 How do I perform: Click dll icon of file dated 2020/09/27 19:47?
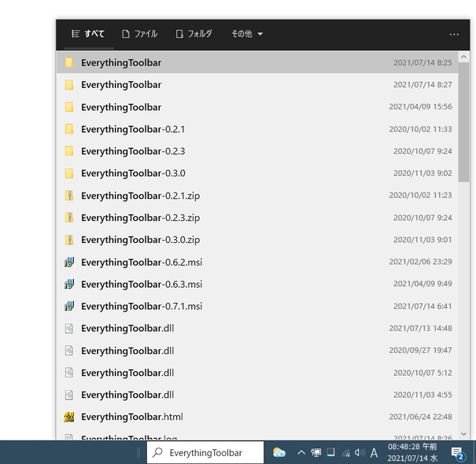pyautogui.click(x=69, y=351)
